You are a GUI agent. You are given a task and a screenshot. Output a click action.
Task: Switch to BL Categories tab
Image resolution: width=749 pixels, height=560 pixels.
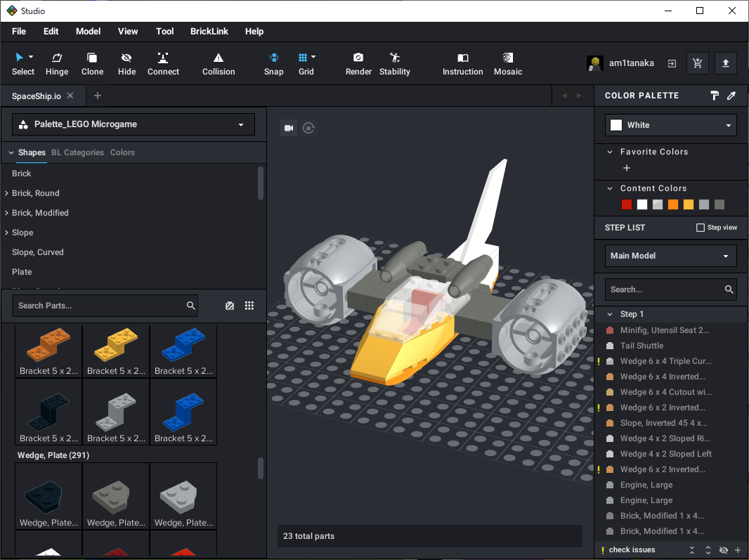point(77,152)
